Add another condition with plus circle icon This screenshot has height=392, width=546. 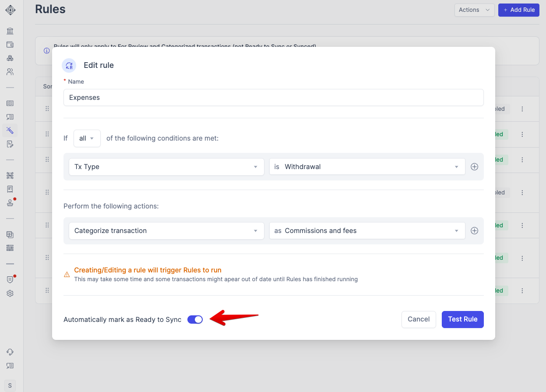[474, 167]
